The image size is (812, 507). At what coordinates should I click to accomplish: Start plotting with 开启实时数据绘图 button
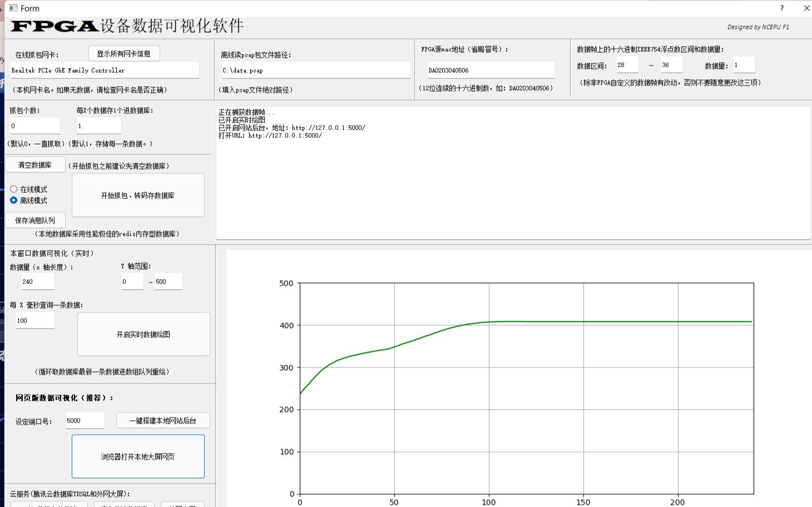coord(143,334)
